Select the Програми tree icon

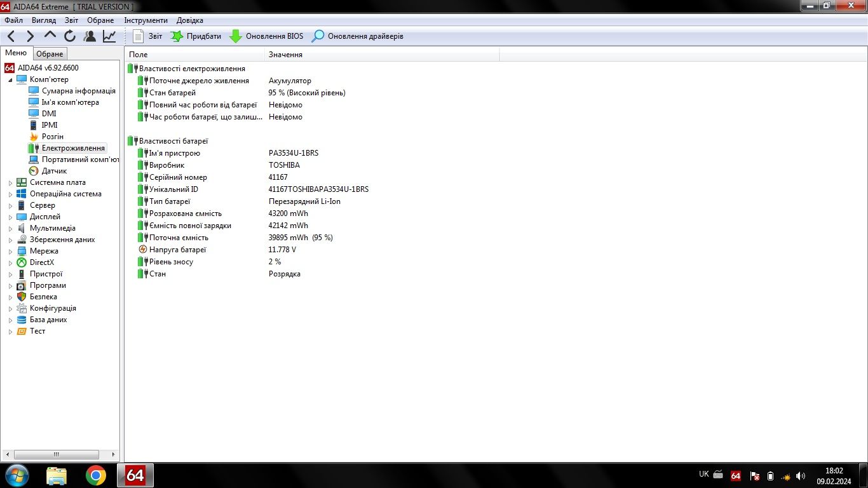(22, 285)
